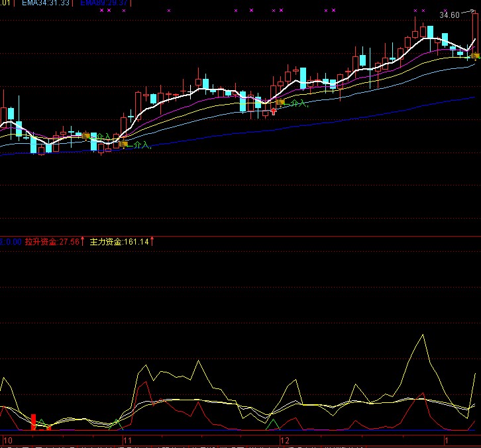Jump to month 10 on time axis
Screen dimensions: 481x448
pos(8,440)
